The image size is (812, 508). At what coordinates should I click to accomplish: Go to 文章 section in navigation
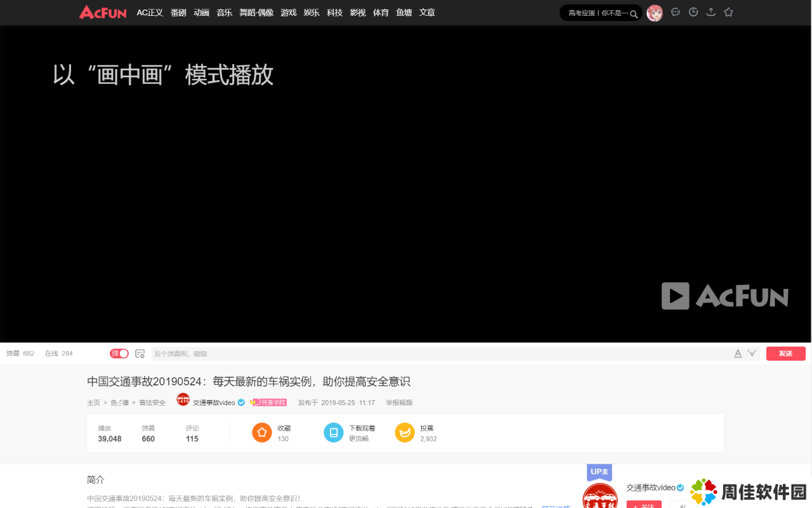coord(427,13)
